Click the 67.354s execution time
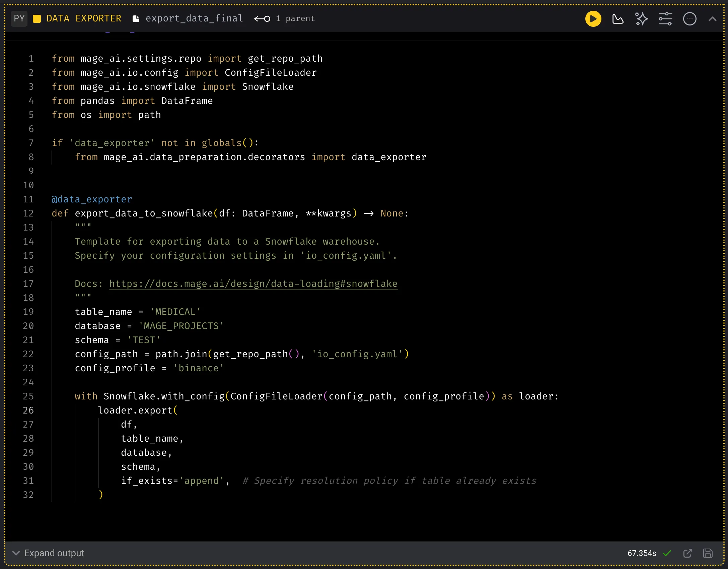This screenshot has width=728, height=569. click(x=642, y=553)
